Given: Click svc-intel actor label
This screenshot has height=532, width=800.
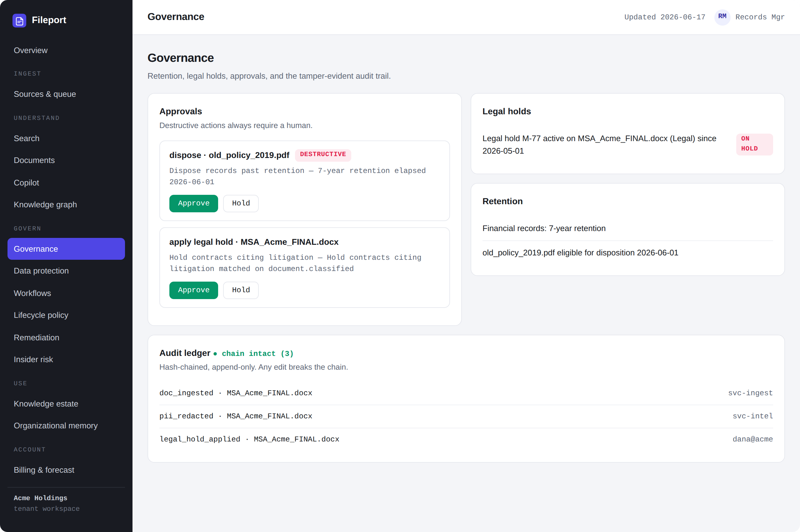Looking at the screenshot, I should tap(753, 416).
